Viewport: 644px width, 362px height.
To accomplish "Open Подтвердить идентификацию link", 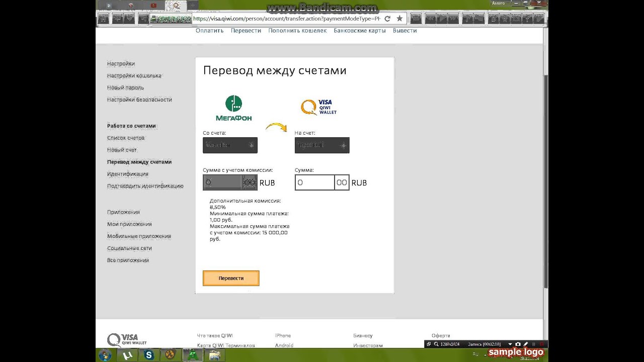I will [x=145, y=187].
